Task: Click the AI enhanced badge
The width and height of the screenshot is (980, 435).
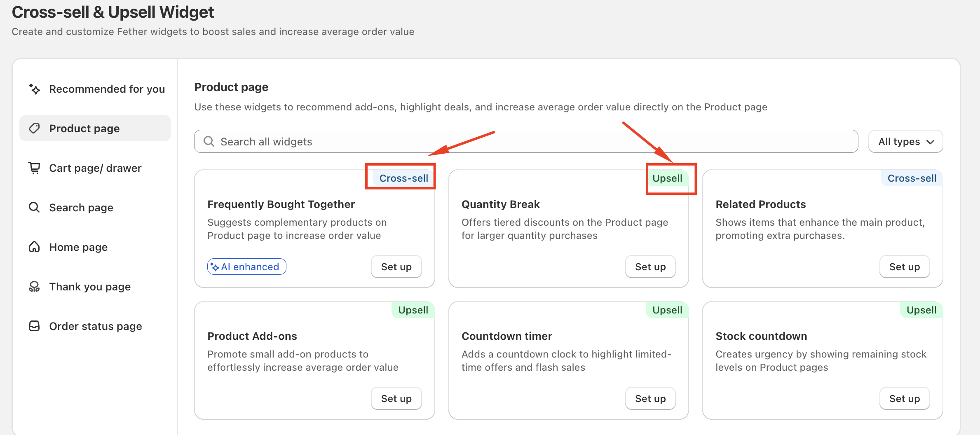Action: pos(246,267)
